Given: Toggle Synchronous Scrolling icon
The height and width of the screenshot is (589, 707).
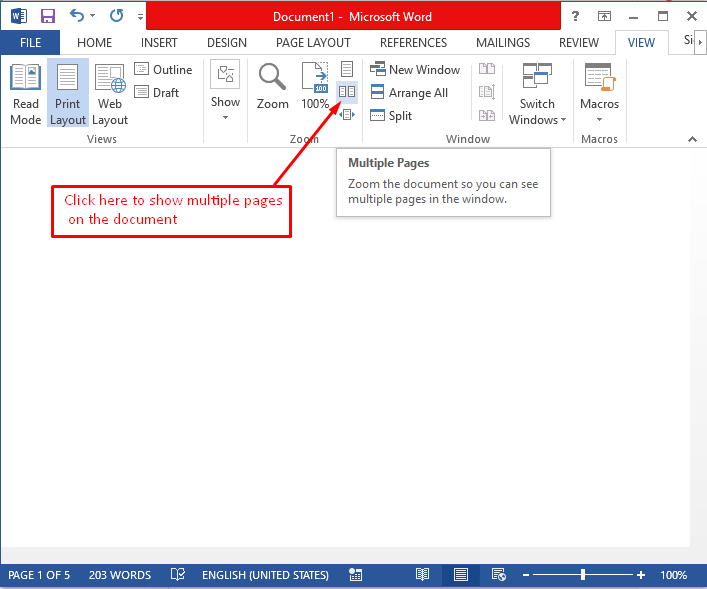Looking at the screenshot, I should click(x=487, y=92).
